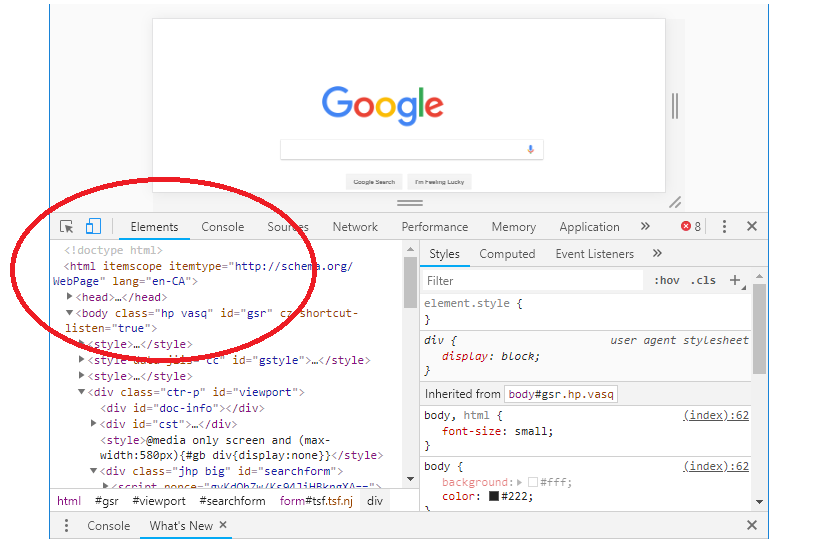Image resolution: width=833 pixels, height=539 pixels.
Task: Activate the inspect element picker icon
Action: tap(67, 227)
